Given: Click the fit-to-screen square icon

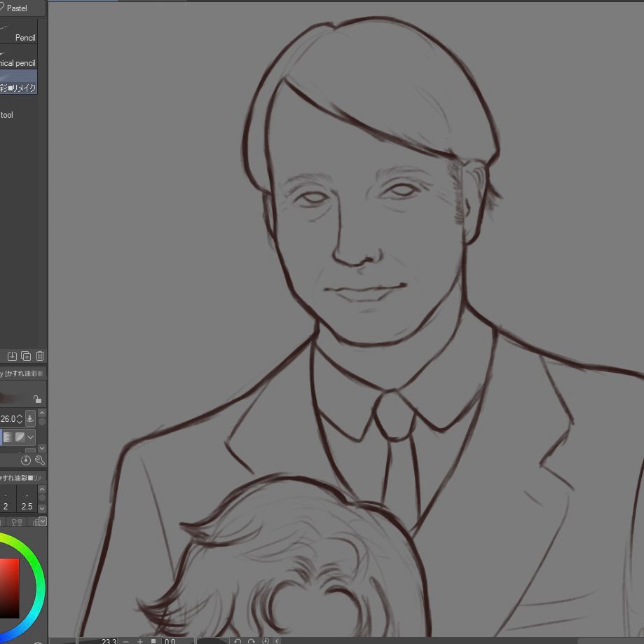Looking at the screenshot, I should click(153, 641).
